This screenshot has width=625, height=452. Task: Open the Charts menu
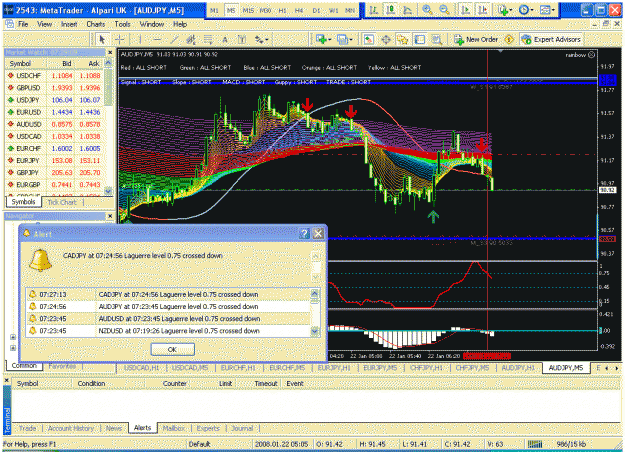click(96, 24)
